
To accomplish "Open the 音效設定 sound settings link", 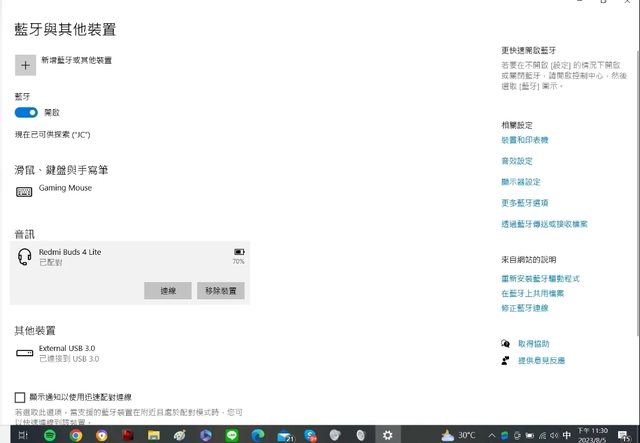I will (517, 161).
